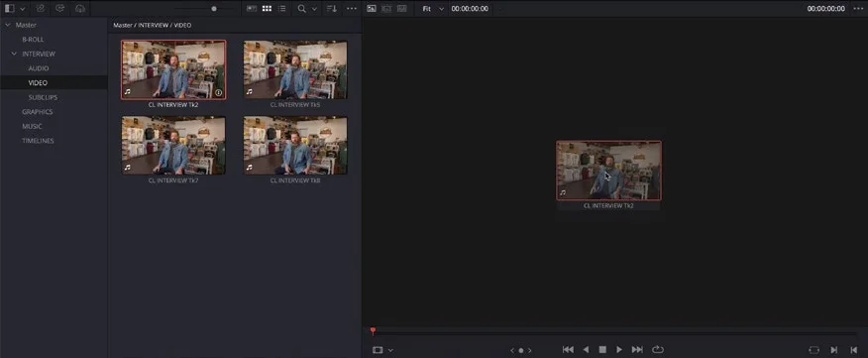The height and width of the screenshot is (358, 868).
Task: Click the CL INTERVIEW Tk8 clip name label
Action: point(295,180)
